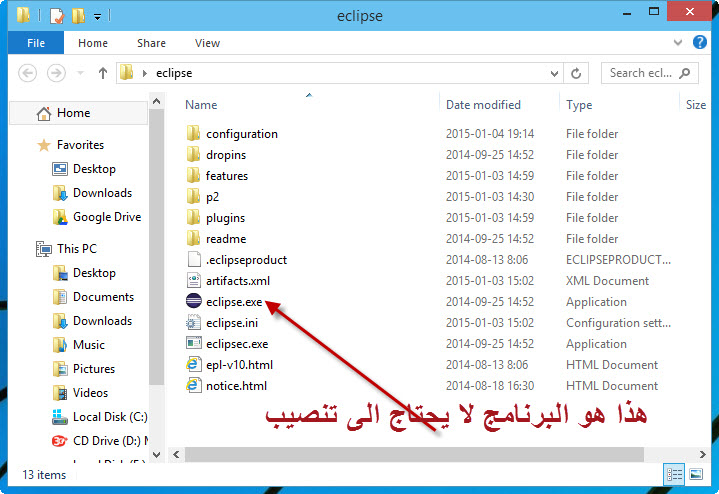Click sidebar scroll down arrow
This screenshot has width=719, height=494.
156,455
